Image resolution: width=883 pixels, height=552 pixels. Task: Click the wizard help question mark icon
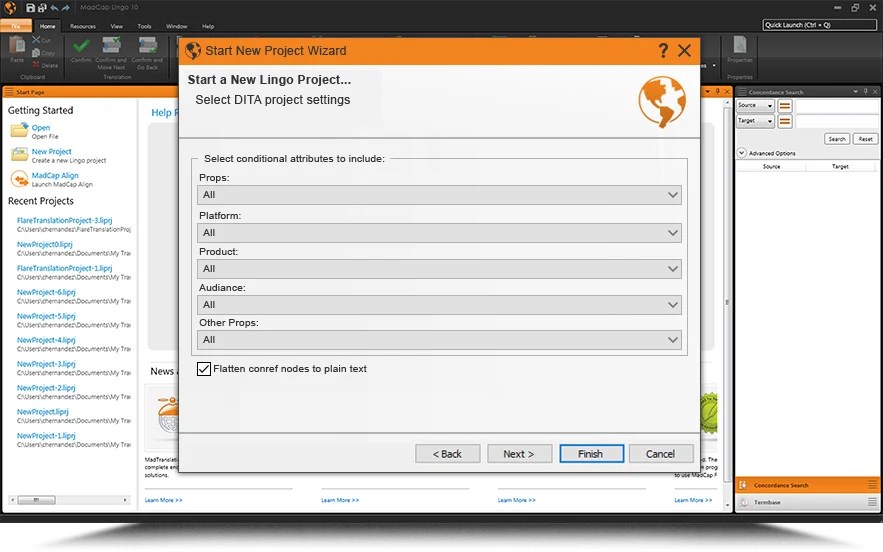click(663, 51)
